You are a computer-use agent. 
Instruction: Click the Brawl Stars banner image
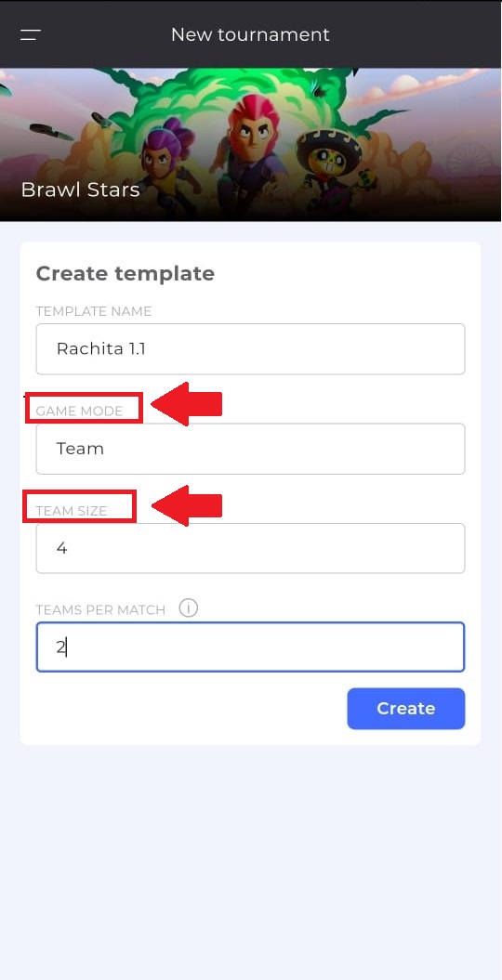pos(251,144)
